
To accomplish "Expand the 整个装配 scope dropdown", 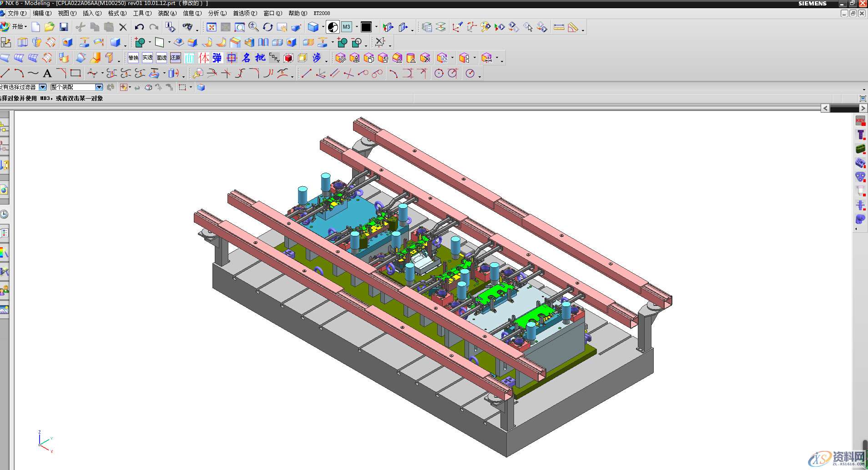I will (99, 87).
